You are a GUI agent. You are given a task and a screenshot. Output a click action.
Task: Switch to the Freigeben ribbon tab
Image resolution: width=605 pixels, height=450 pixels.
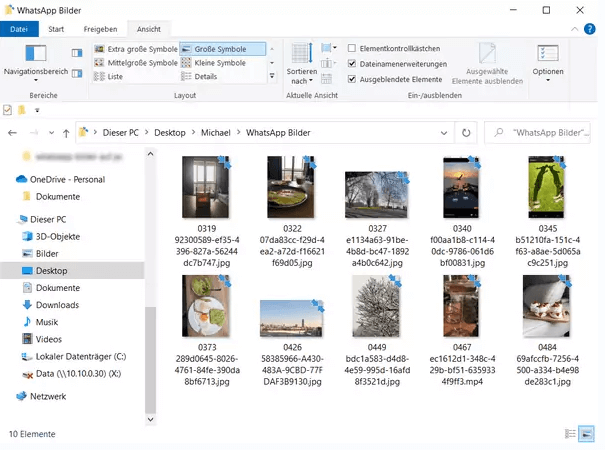tap(99, 29)
